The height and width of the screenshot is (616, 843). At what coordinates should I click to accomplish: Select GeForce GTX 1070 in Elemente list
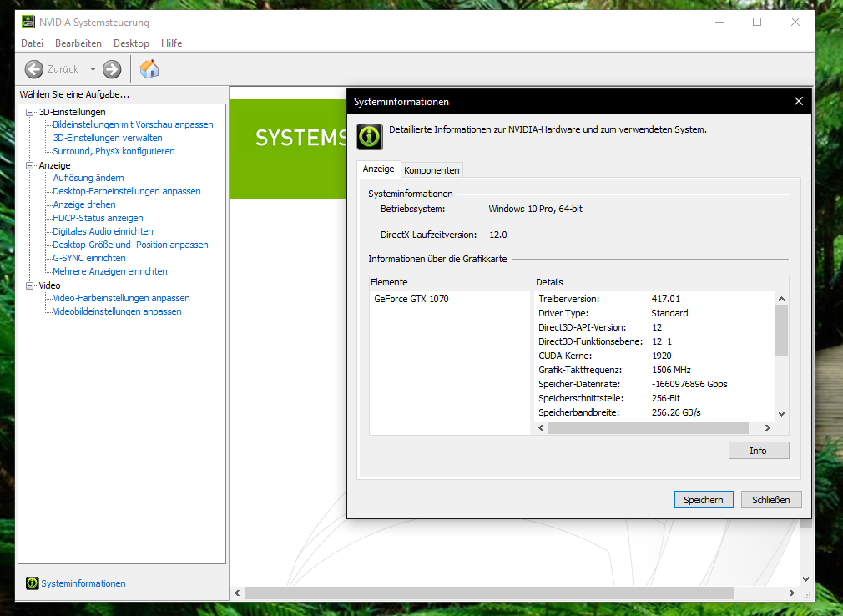pos(411,300)
